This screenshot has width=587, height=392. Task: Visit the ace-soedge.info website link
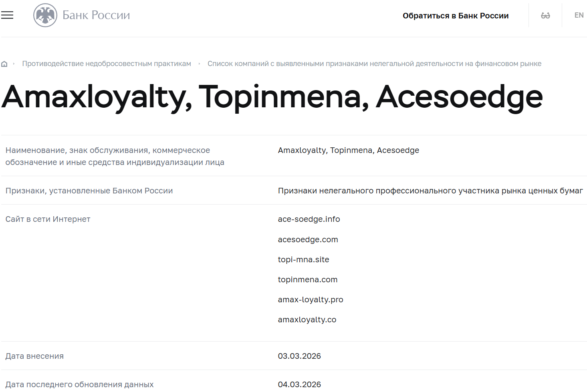pos(309,219)
